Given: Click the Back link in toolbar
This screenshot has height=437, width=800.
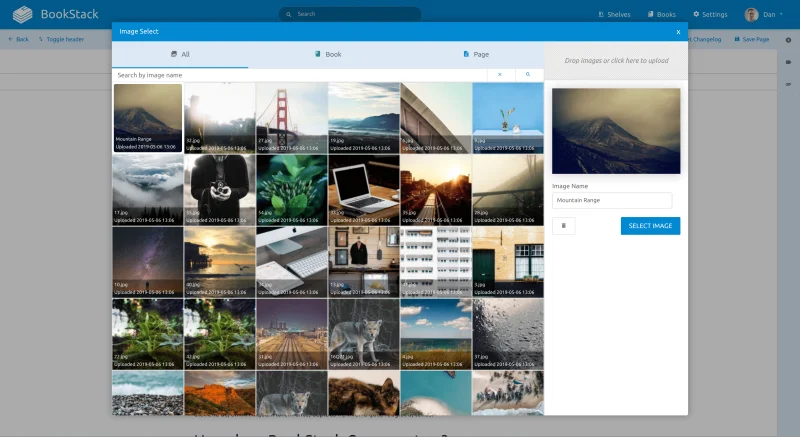Looking at the screenshot, I should [18, 39].
